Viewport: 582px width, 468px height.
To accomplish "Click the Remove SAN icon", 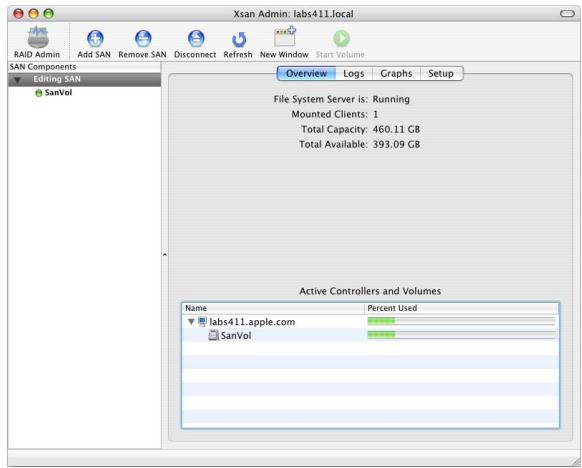I will (x=143, y=38).
